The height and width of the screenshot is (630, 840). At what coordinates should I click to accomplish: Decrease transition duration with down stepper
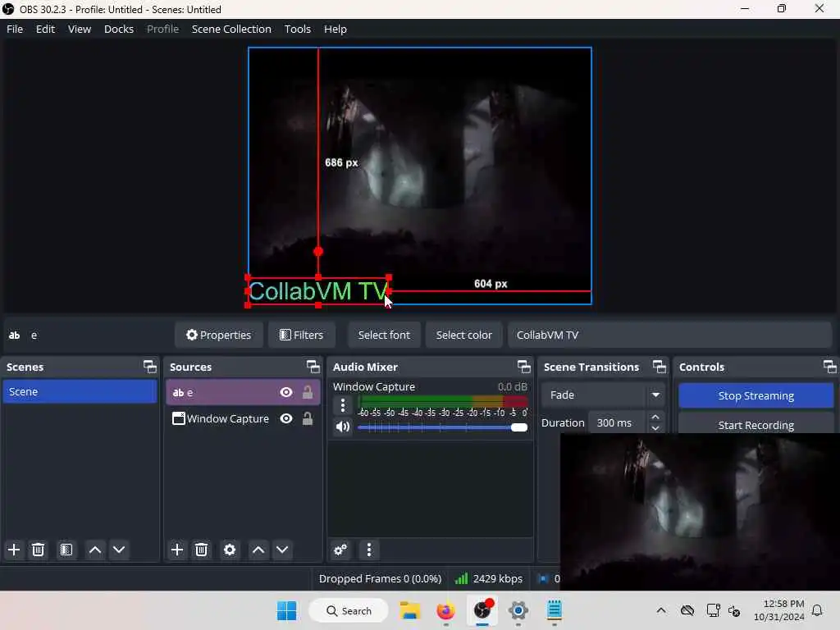pyautogui.click(x=655, y=428)
